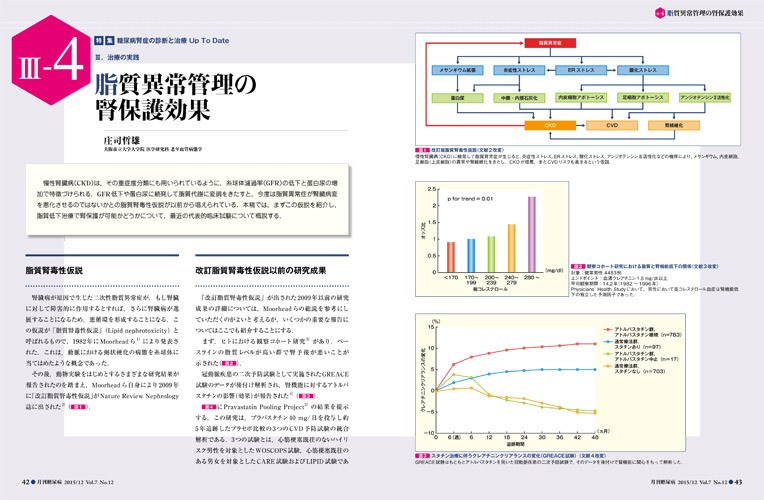Click the section label Ⅱ. 治療の実践
The width and height of the screenshot is (764, 500).
117,57
